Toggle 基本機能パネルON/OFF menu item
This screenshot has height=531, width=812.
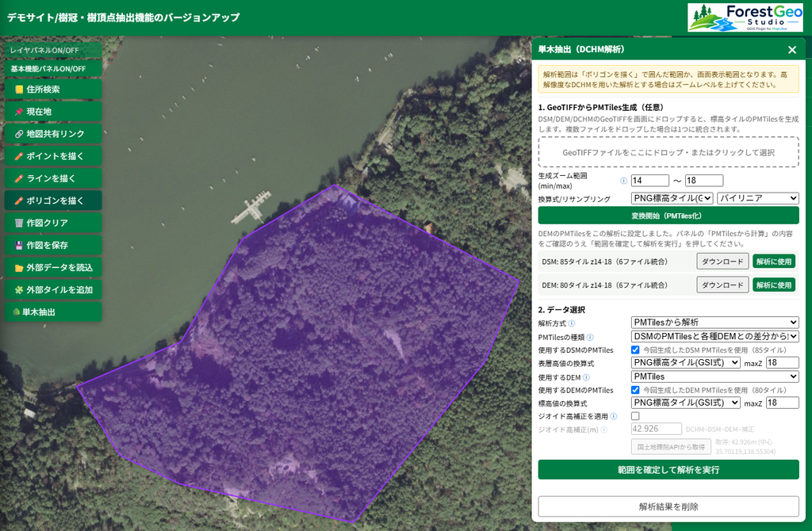(53, 68)
